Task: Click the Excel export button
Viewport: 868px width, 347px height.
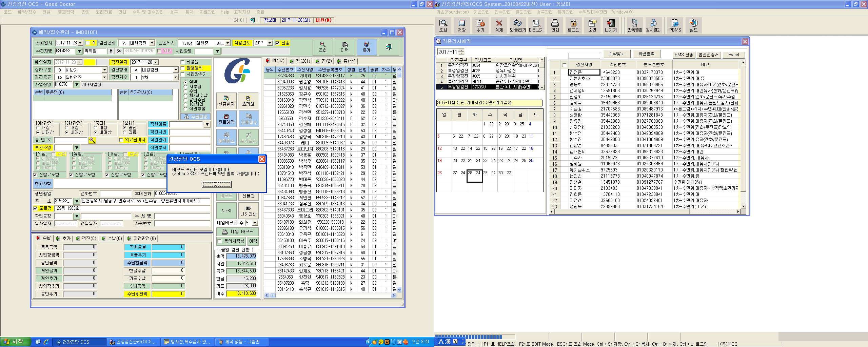Action: (733, 55)
